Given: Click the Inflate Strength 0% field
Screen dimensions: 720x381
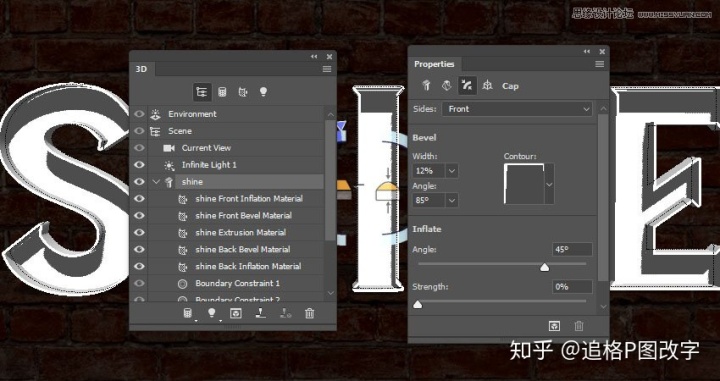Looking at the screenshot, I should tap(572, 287).
